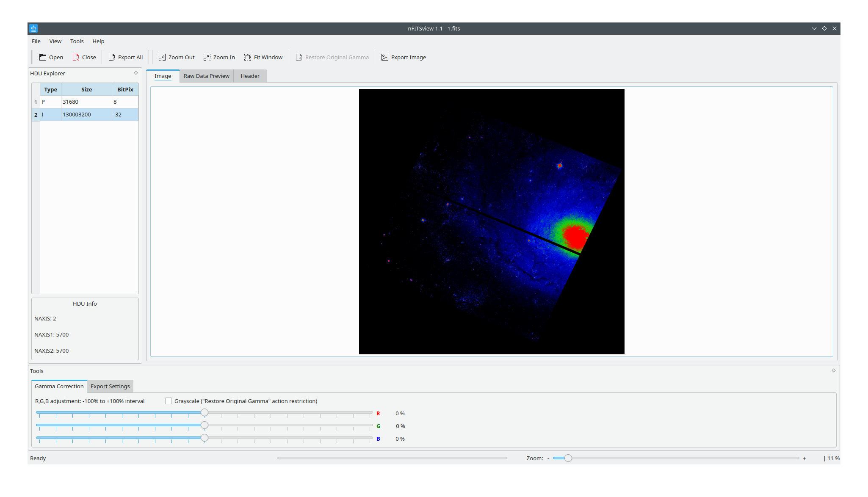Image resolution: width=868 pixels, height=497 pixels.
Task: Shade the window with the titlebar chevron
Action: pos(814,28)
